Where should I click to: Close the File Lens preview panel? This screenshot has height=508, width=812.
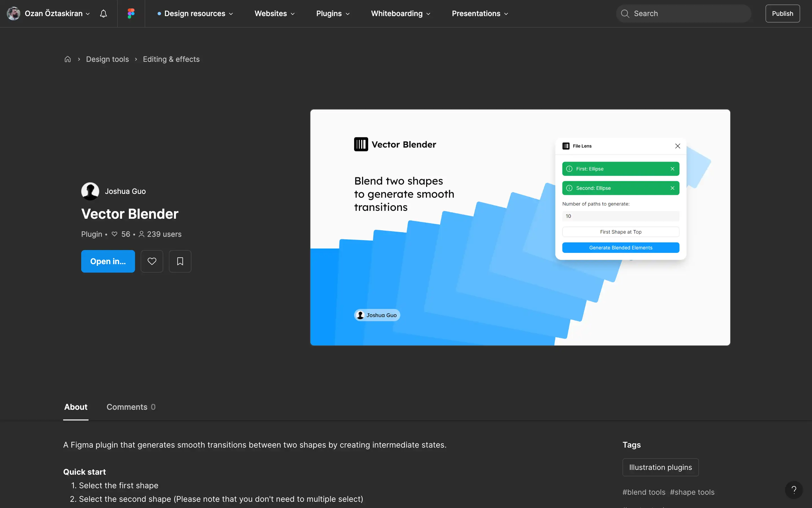(x=678, y=146)
